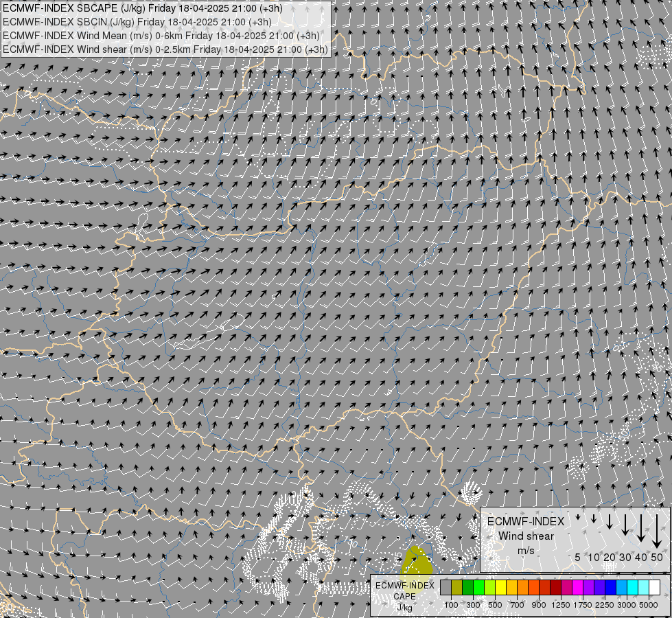Click the longest 50 m/s legend arrow
Viewport: 672px width, 618px height.
pos(657,531)
